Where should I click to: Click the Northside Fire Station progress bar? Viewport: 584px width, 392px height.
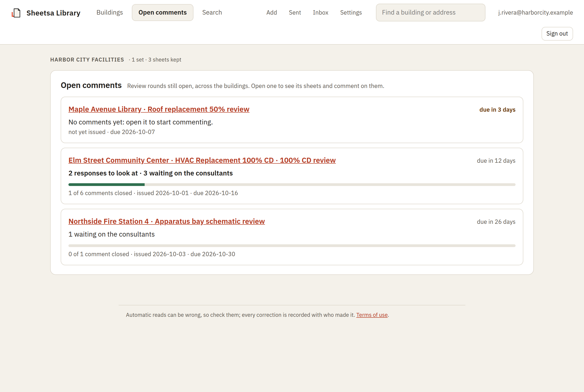(x=292, y=245)
